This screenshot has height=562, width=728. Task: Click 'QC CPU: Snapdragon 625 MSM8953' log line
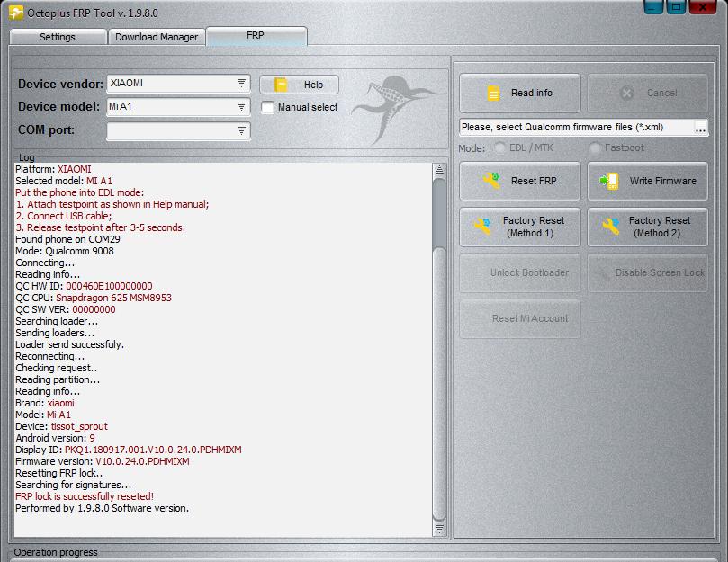click(x=94, y=298)
